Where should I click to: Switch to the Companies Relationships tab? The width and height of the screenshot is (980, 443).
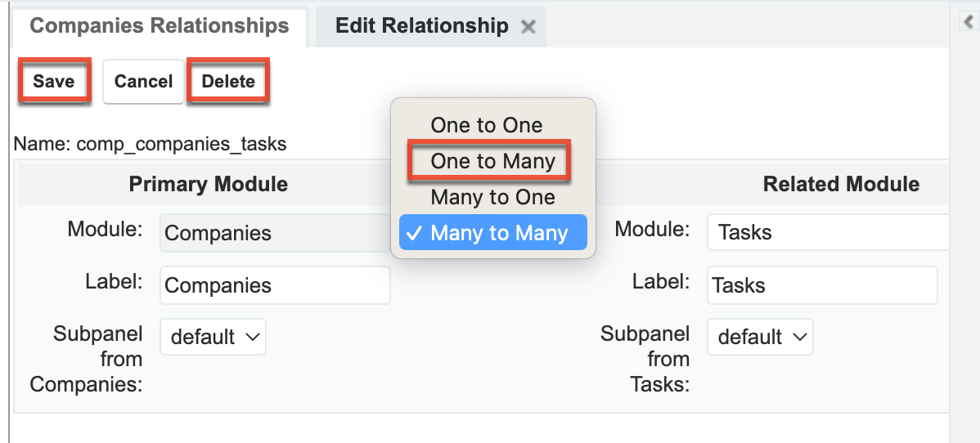[x=160, y=26]
